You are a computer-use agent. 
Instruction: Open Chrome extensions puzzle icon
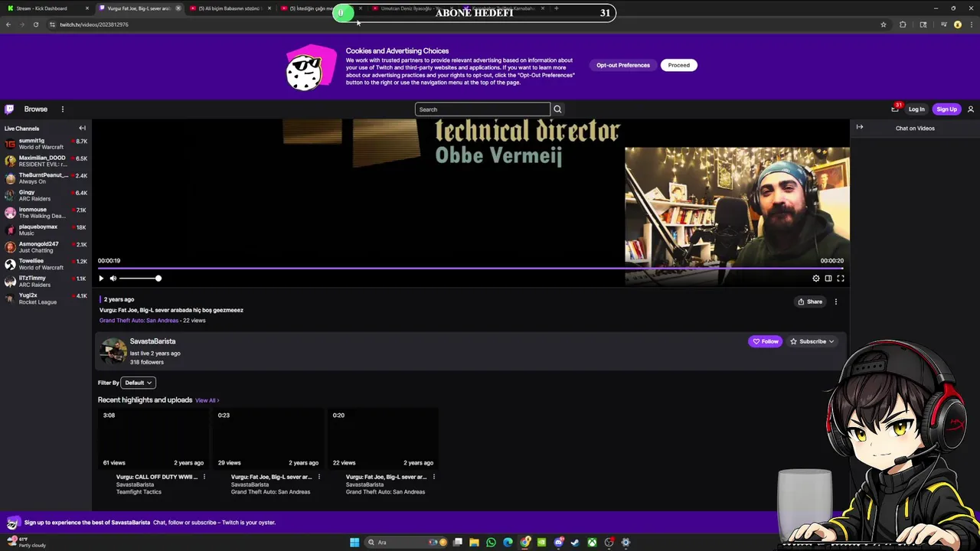pos(903,24)
